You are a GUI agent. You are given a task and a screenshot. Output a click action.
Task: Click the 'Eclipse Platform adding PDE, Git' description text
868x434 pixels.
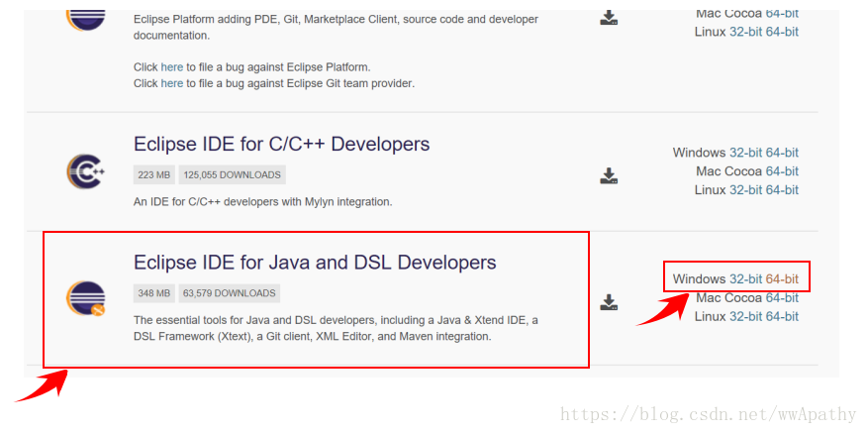[336, 27]
